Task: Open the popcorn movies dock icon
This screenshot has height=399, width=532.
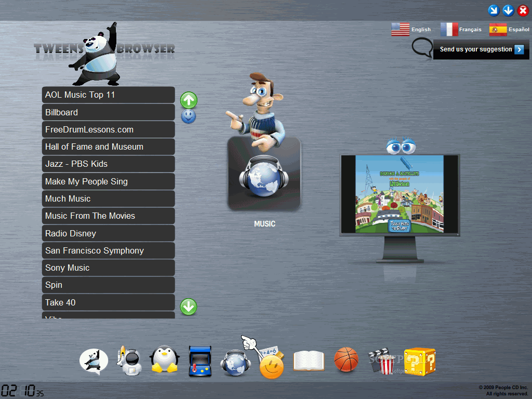Action: [382, 362]
